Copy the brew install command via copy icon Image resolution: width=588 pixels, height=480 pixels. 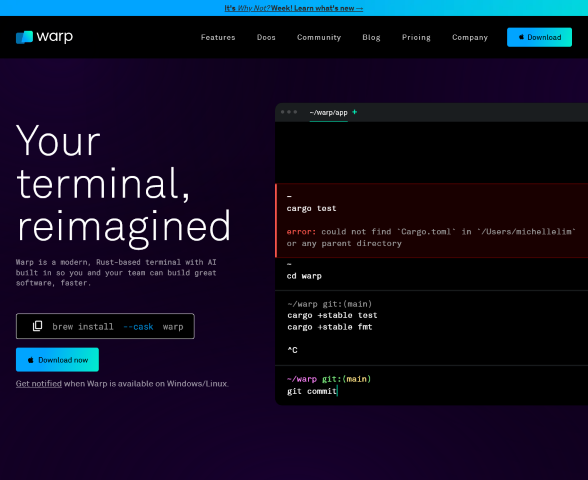click(38, 326)
